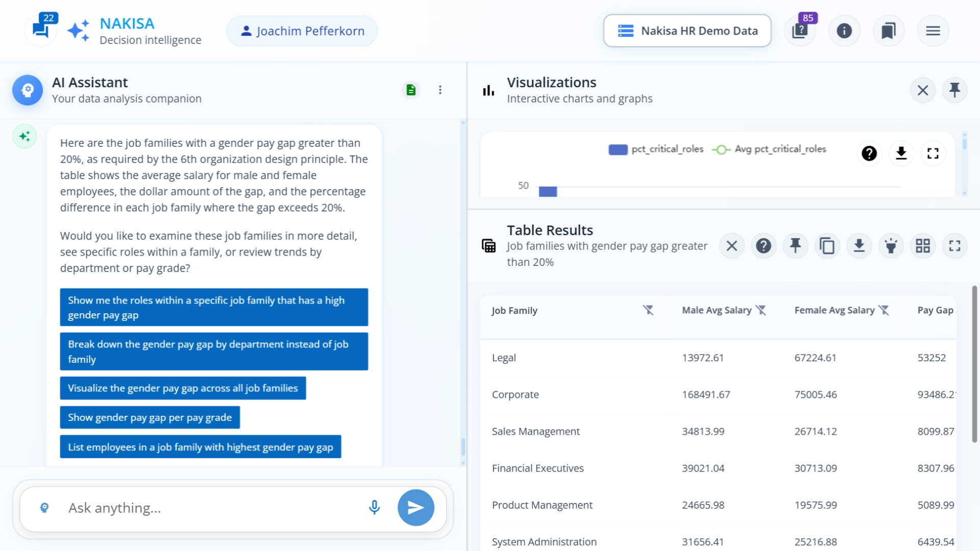The image size is (980, 551).
Task: Switch table to grid layout view
Action: [923, 245]
